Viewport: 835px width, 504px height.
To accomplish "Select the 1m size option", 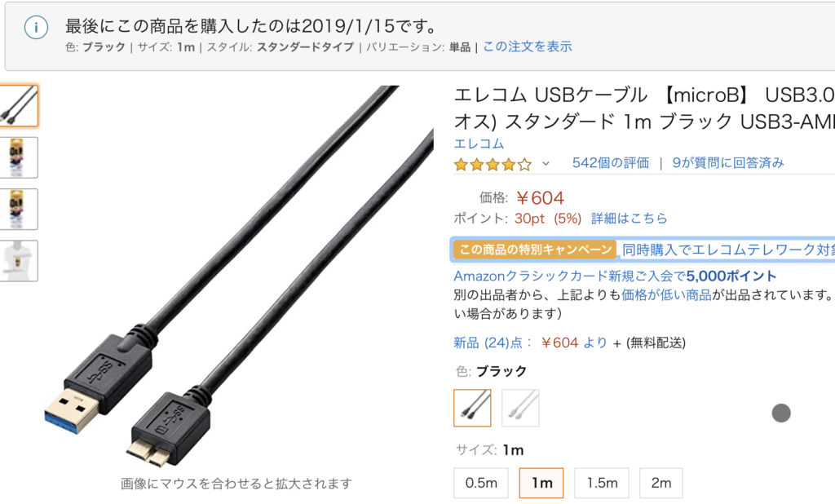I will (541, 483).
